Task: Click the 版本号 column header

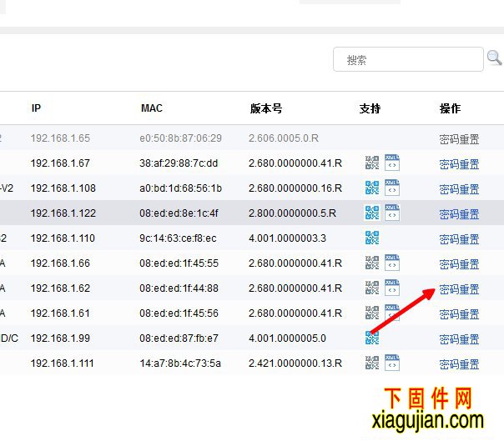Action: (x=266, y=109)
